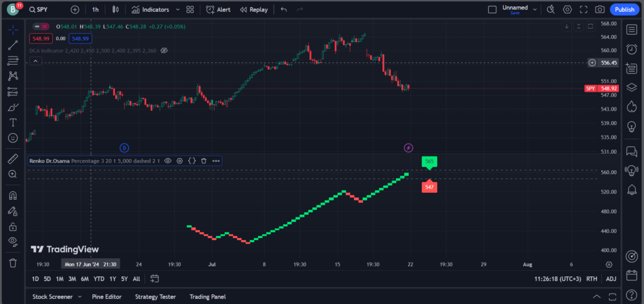Start bar Replay mode

pyautogui.click(x=254, y=9)
